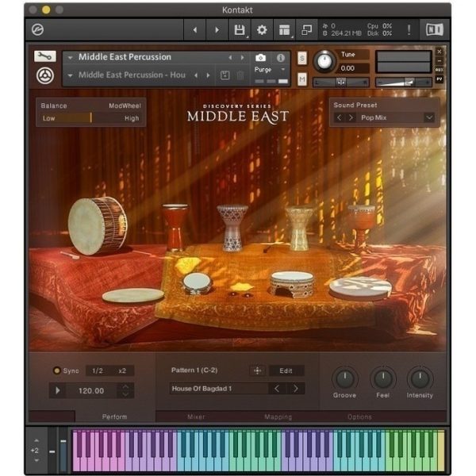Adjust the instrument volume slider
The height and width of the screenshot is (476, 476).
[404, 82]
